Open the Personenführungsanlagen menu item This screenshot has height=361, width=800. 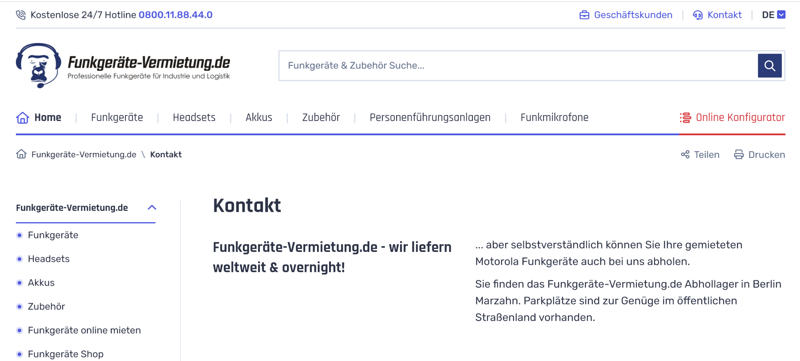point(430,118)
